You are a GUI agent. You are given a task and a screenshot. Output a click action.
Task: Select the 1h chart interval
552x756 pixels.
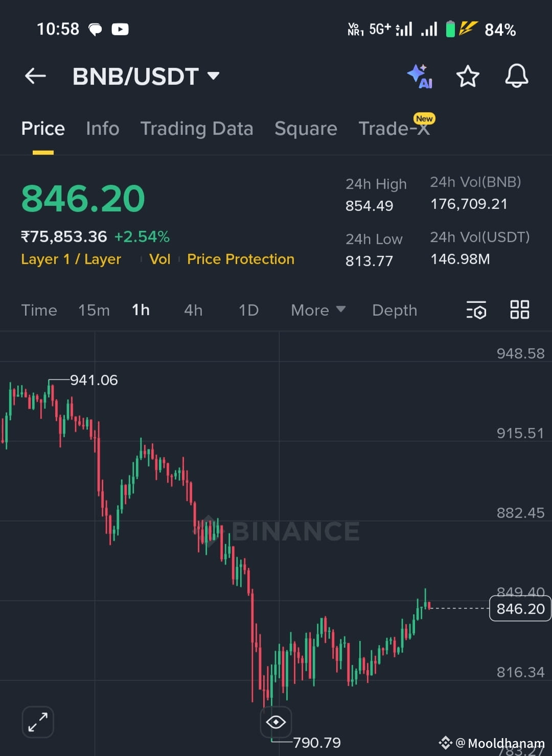pos(141,310)
